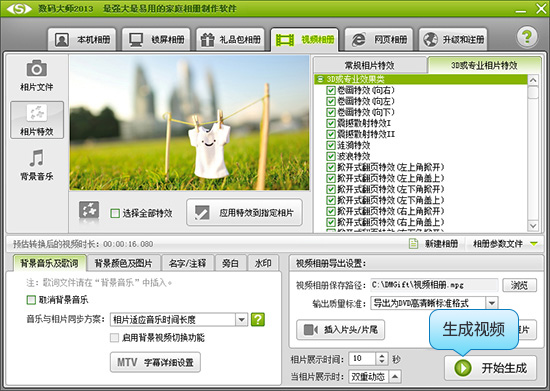This screenshot has height=391, width=550.
Task: Expand 相册参数文件 dropdown menu
Action: coord(534,243)
